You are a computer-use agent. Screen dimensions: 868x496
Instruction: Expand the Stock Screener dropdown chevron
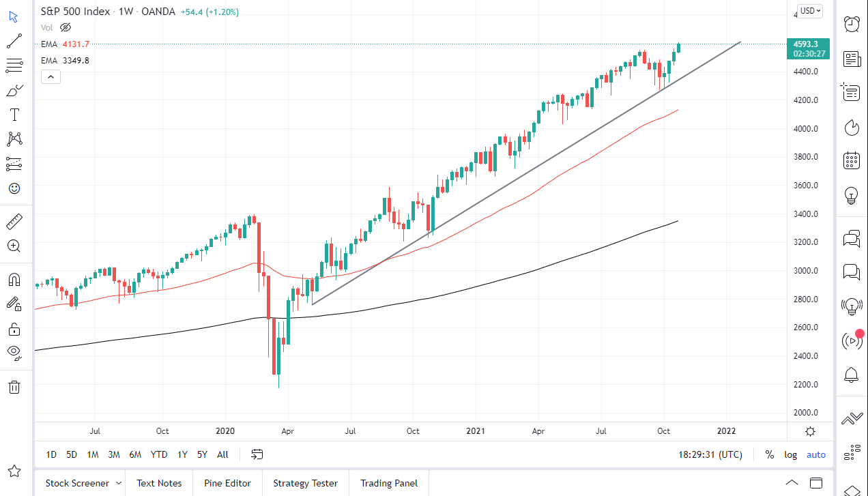[x=117, y=483]
